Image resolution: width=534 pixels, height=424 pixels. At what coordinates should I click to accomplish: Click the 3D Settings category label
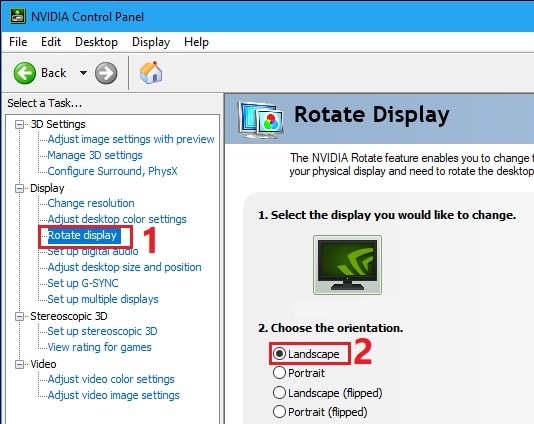click(58, 124)
